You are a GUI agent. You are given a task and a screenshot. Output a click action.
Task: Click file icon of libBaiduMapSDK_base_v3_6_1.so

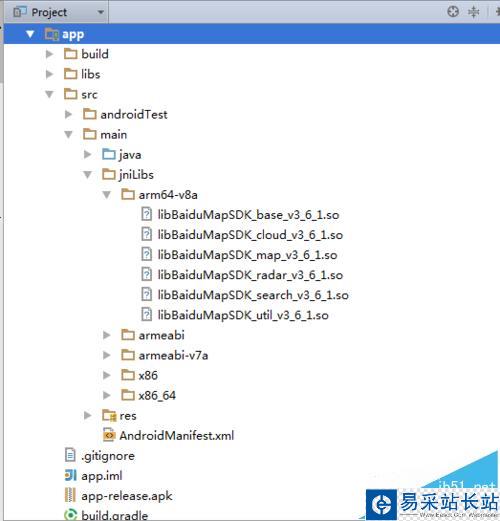[x=146, y=214]
